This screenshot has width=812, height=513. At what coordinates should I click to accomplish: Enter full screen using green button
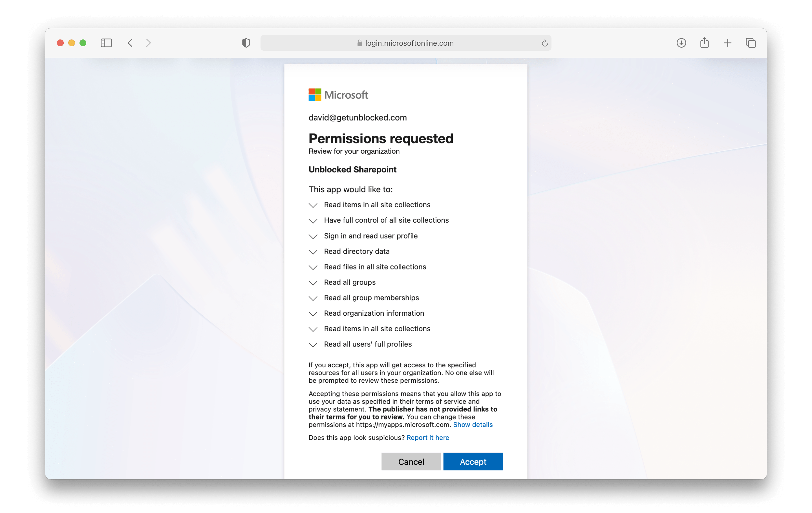(x=83, y=43)
